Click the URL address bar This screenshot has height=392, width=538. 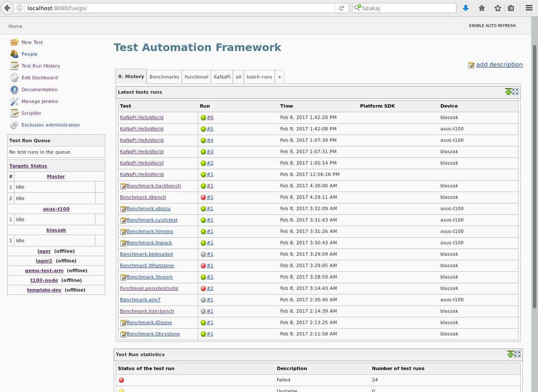(180, 8)
